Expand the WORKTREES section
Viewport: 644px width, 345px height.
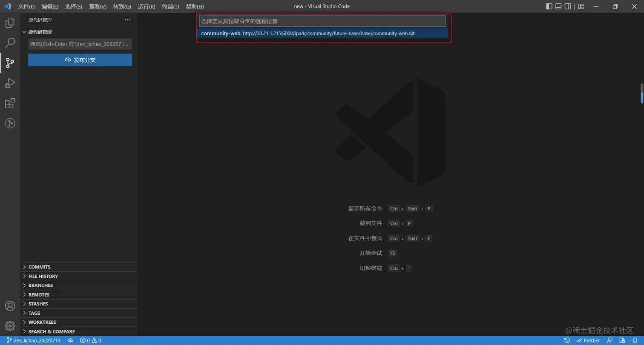[x=79, y=322]
